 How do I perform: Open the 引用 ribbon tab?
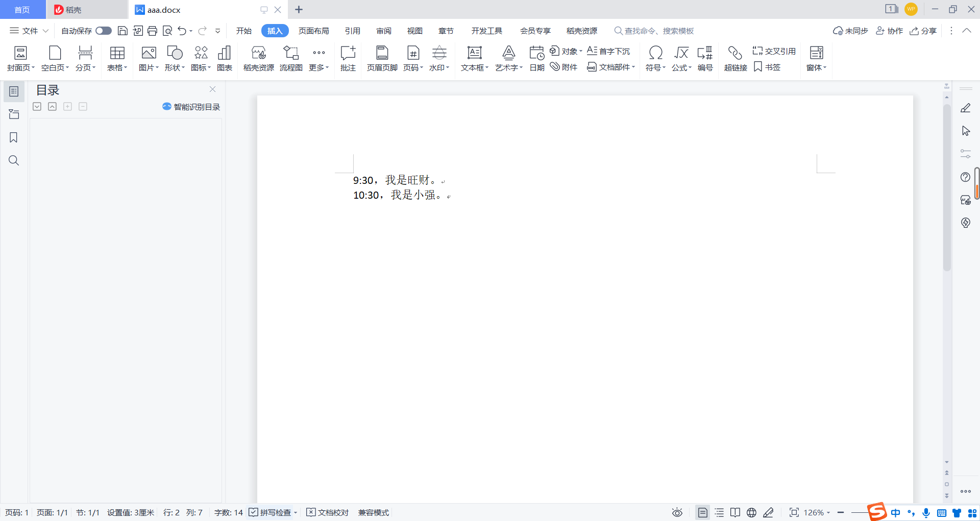[352, 31]
